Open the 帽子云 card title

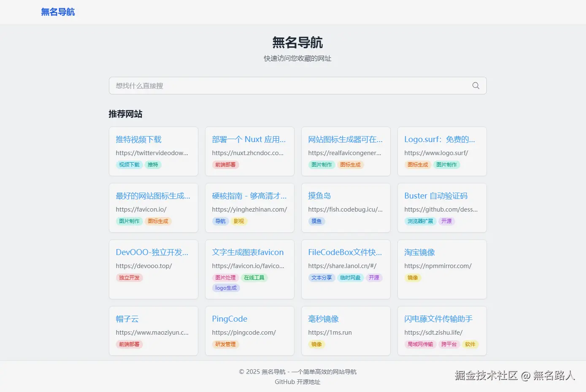pyautogui.click(x=127, y=319)
